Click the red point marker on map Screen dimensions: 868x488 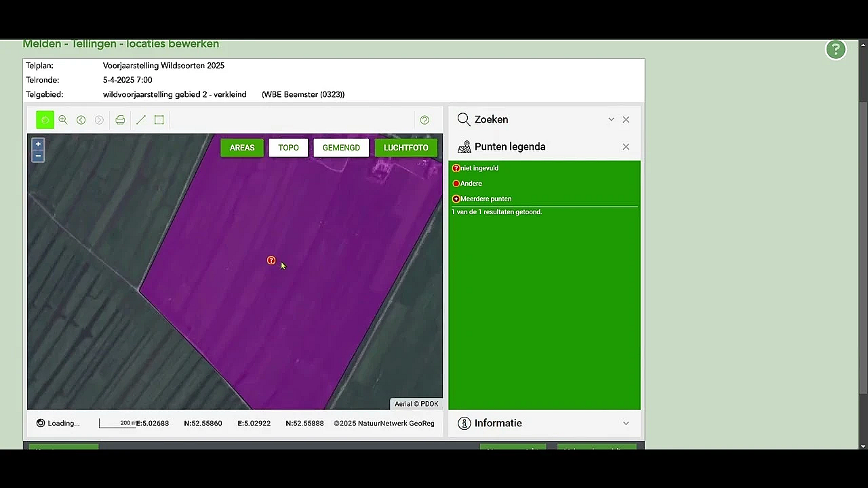pyautogui.click(x=271, y=261)
